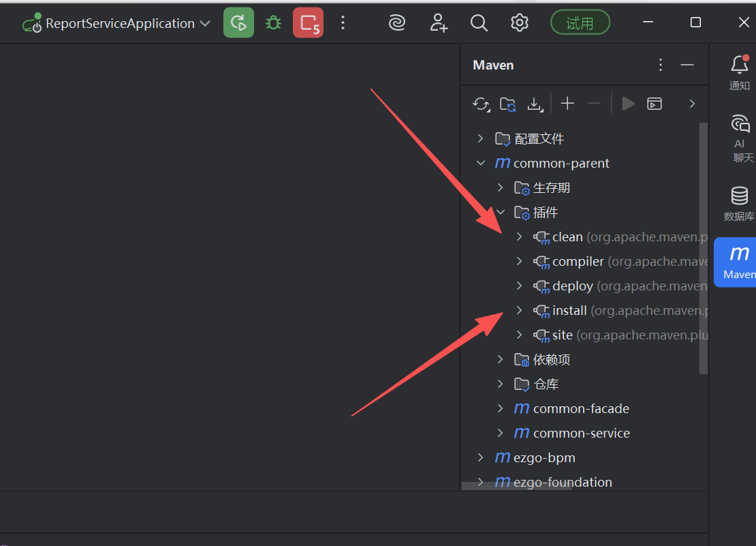The width and height of the screenshot is (756, 546).
Task: Open the AI 聊天 chat panel
Action: (x=740, y=139)
